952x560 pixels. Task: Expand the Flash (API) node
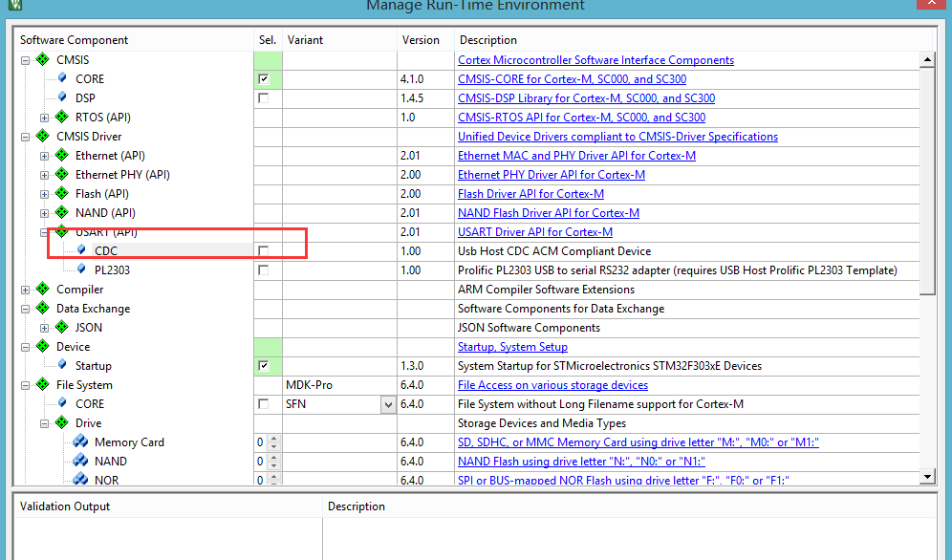pyautogui.click(x=44, y=194)
